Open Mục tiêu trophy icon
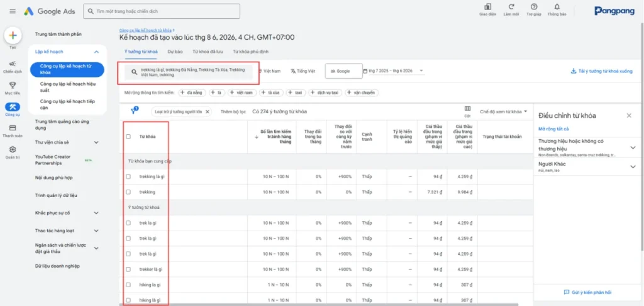 (13, 85)
